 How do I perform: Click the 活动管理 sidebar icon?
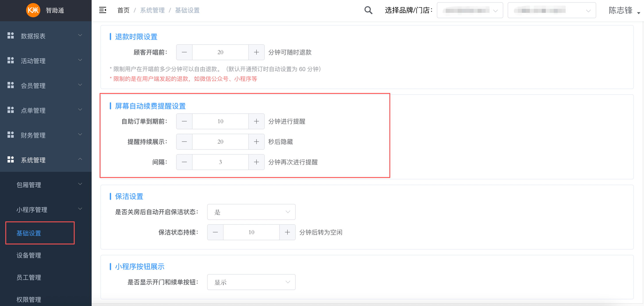coord(10,60)
